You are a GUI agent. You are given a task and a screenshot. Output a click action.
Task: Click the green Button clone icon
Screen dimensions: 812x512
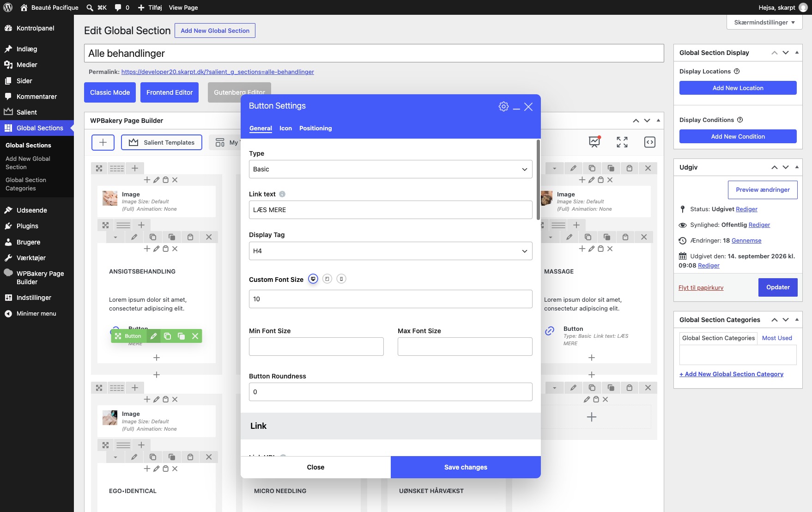167,336
